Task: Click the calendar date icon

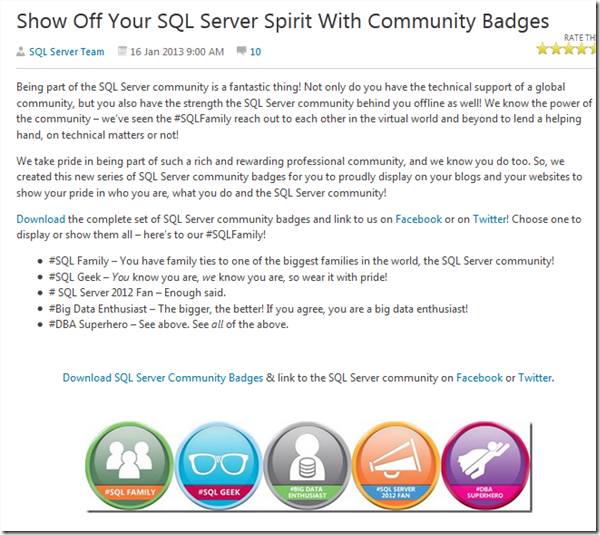Action: (122, 51)
